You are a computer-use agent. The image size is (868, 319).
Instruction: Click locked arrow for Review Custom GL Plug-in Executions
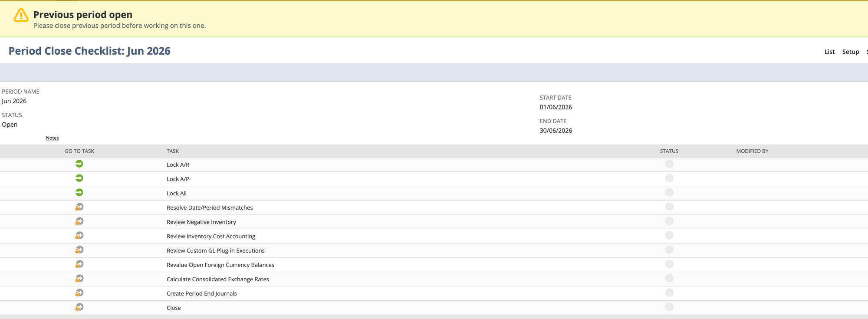pyautogui.click(x=79, y=250)
